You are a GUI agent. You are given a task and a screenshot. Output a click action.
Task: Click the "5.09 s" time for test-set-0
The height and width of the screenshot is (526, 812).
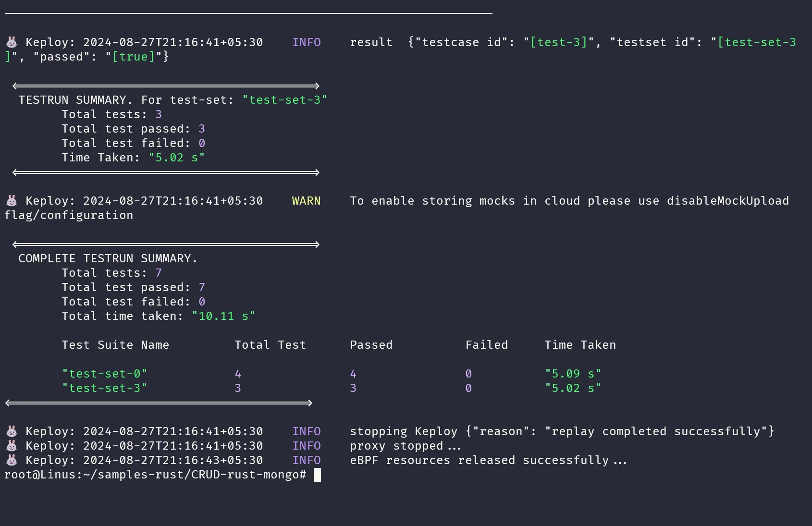click(573, 374)
